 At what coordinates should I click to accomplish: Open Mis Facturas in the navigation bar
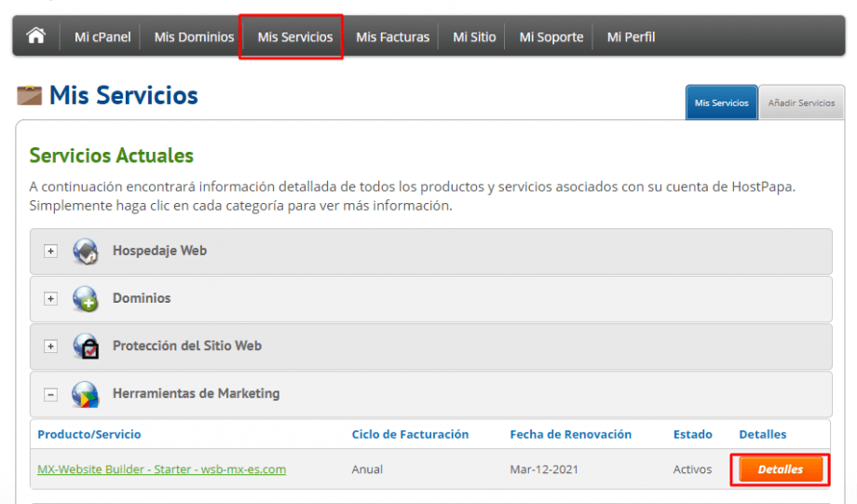click(x=393, y=37)
